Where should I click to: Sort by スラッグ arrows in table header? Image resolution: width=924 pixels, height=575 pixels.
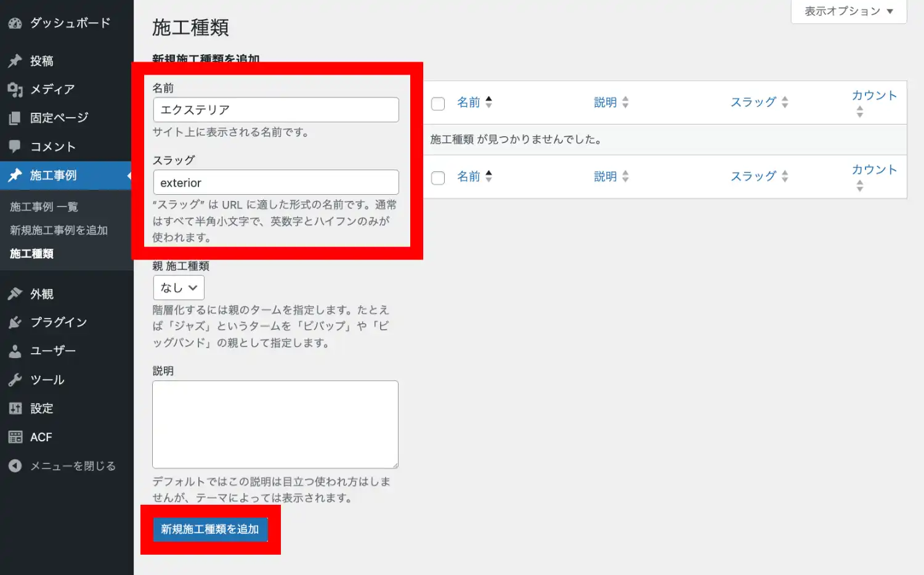(785, 102)
